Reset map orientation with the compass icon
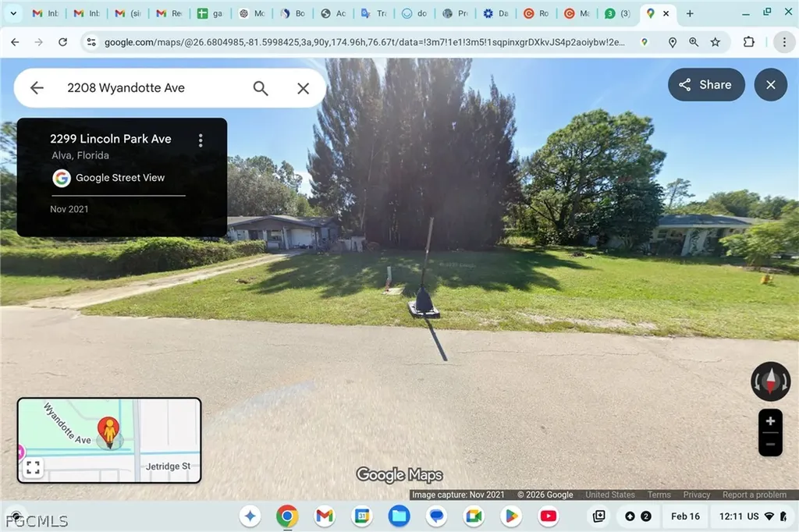The width and height of the screenshot is (799, 532). pos(770,381)
